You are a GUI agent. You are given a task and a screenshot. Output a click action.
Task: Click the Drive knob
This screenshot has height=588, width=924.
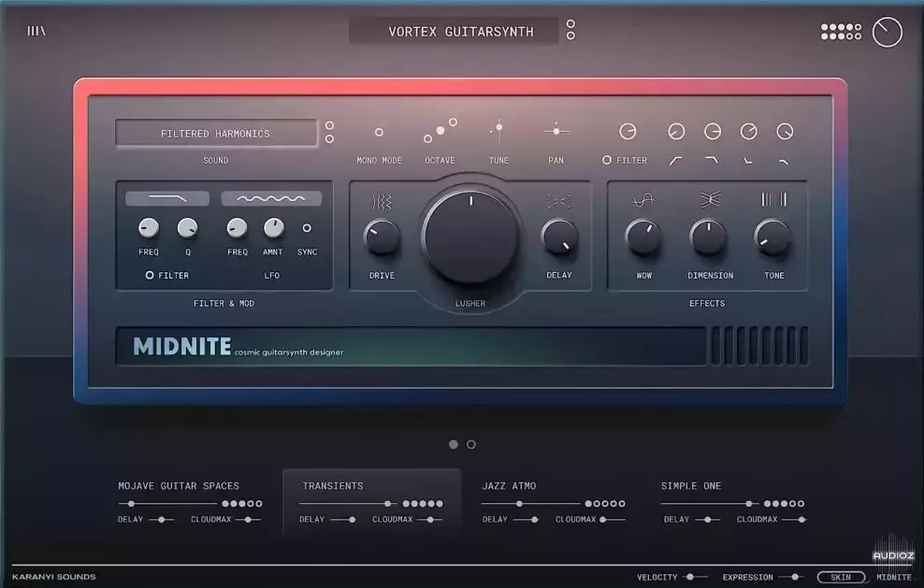pos(382,237)
